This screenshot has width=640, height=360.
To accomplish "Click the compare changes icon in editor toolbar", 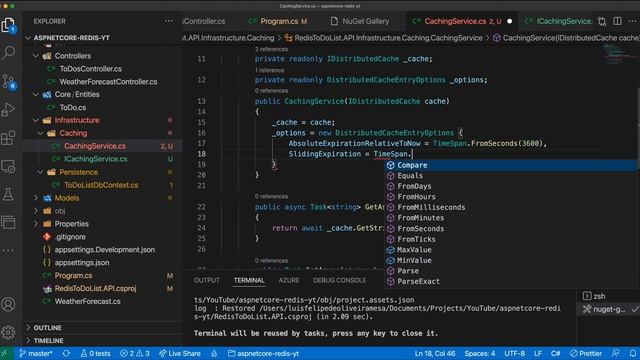I will tap(602, 21).
